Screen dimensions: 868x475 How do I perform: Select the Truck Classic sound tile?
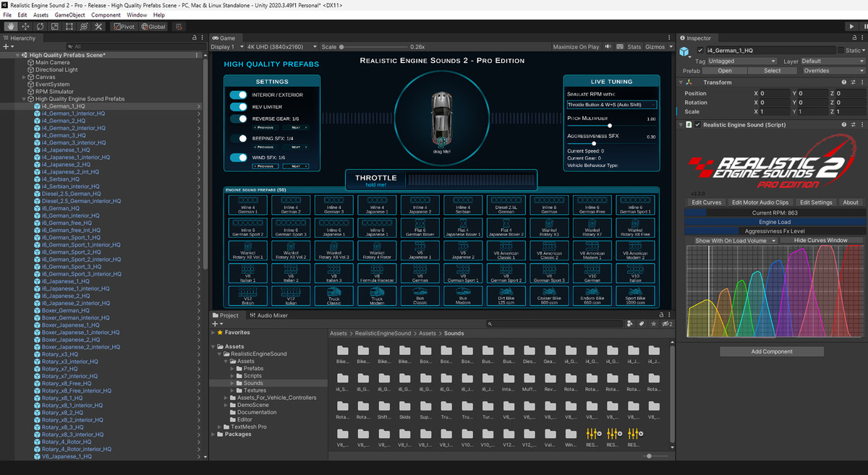tap(334, 295)
